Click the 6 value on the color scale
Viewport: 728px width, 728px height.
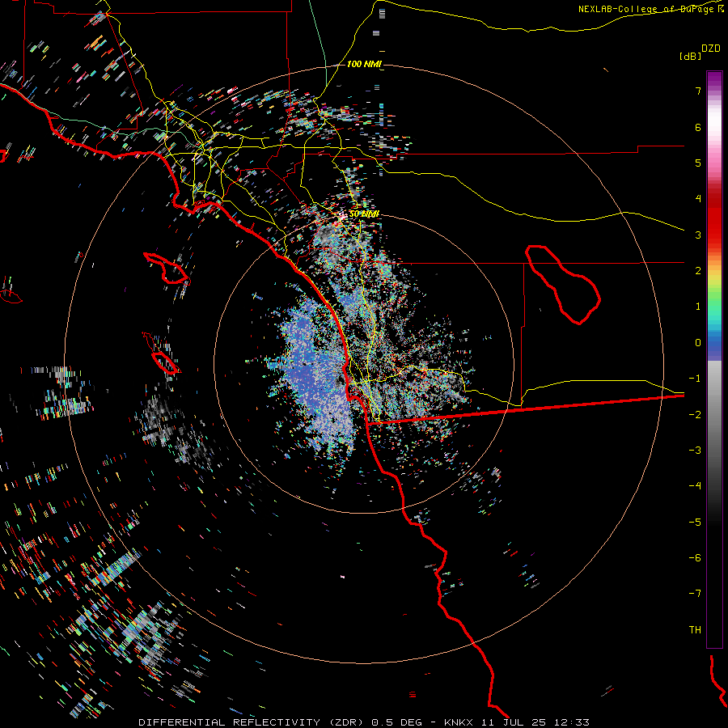(x=698, y=127)
